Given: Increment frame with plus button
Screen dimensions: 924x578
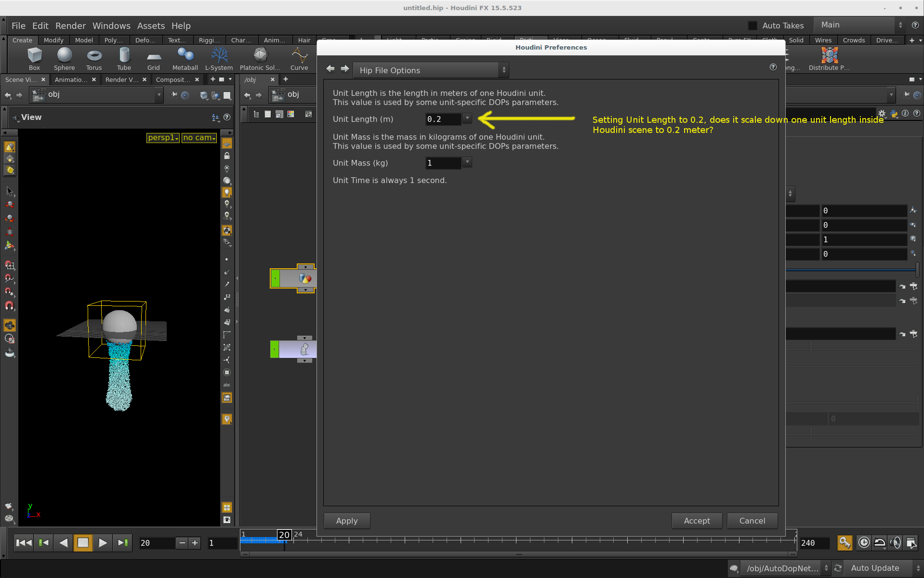Looking at the screenshot, I should pyautogui.click(x=195, y=543).
